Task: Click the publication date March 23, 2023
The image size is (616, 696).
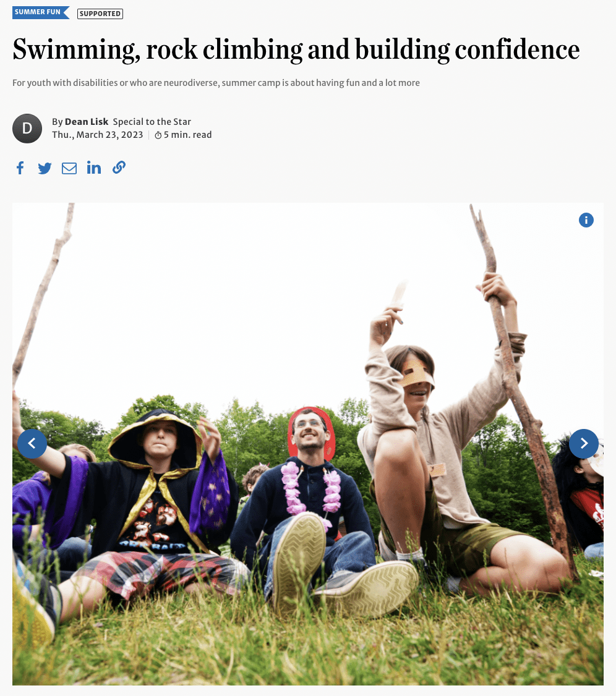Action: [97, 135]
